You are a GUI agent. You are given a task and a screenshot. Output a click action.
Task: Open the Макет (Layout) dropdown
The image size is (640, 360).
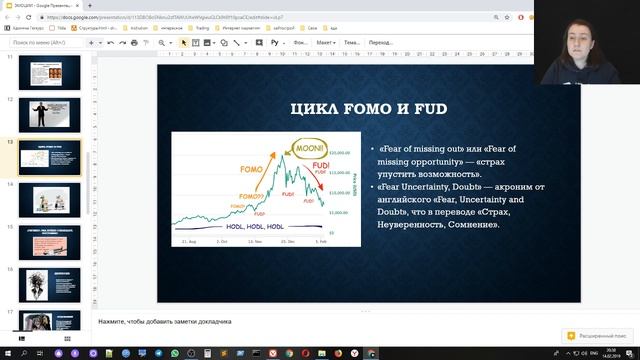[326, 43]
